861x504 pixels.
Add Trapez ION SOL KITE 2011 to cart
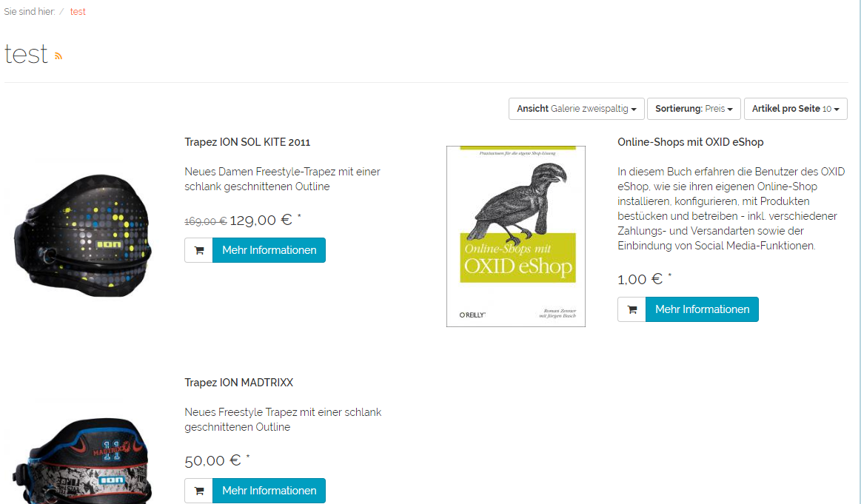click(x=198, y=250)
